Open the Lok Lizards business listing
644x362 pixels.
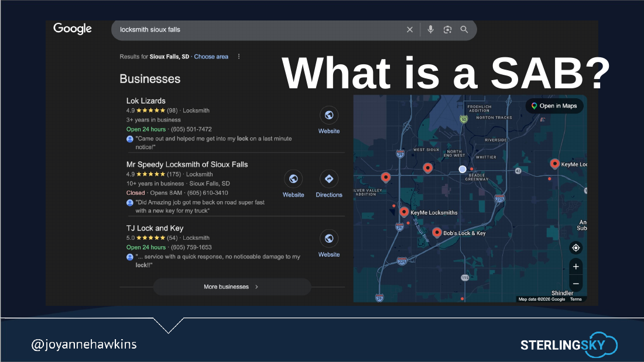click(x=146, y=101)
